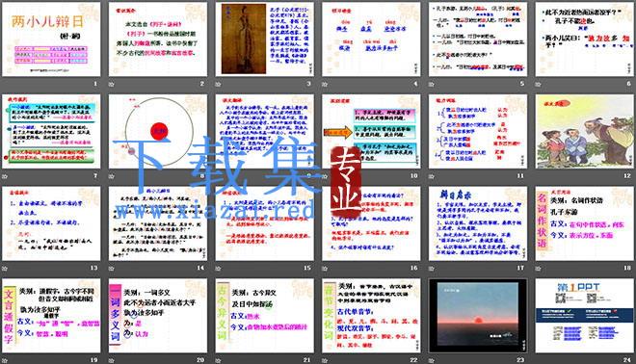Click the animation star beneath slide 7
The width and height of the screenshot is (636, 364).
5,176
